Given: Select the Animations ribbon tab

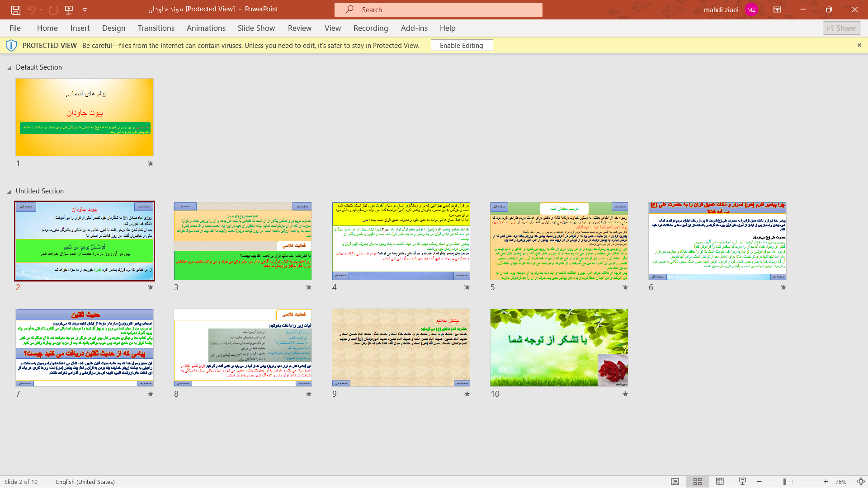Looking at the screenshot, I should (x=206, y=28).
